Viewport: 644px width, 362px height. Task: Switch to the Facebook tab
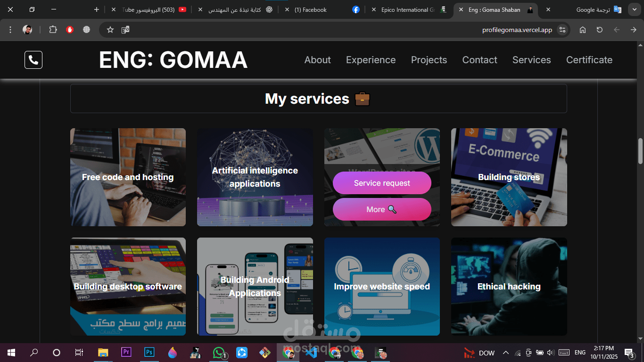tap(323, 9)
